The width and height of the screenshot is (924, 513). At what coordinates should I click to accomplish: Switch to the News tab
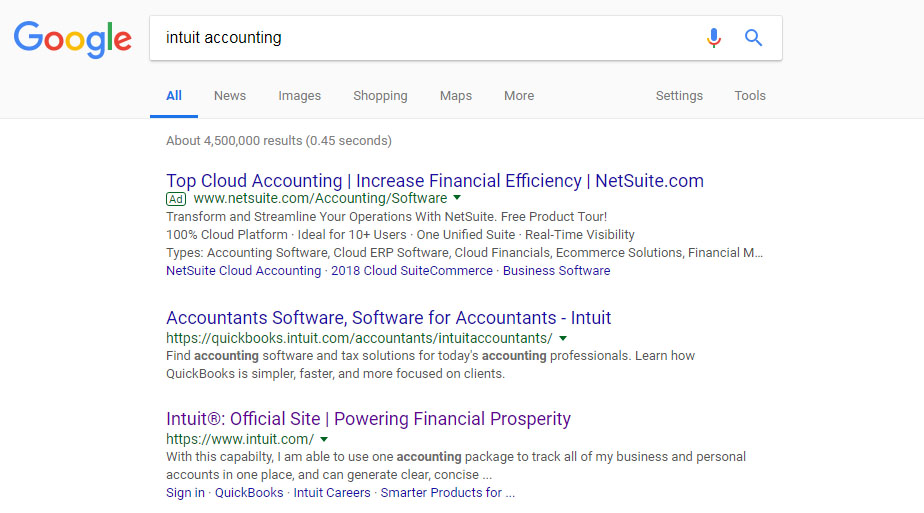229,96
